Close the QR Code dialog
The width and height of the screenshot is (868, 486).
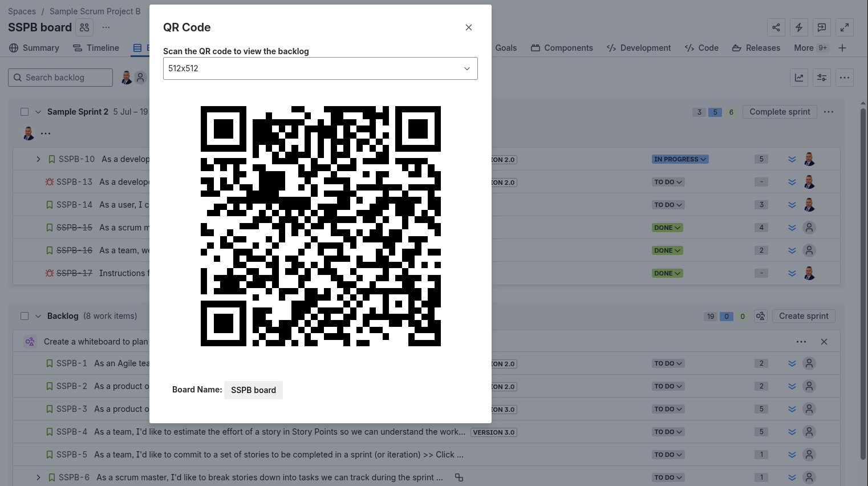469,27
